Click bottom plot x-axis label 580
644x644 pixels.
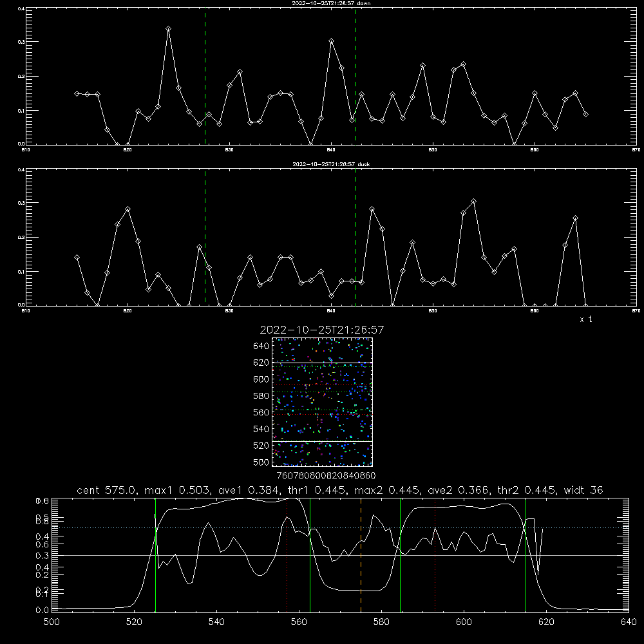click(x=381, y=622)
